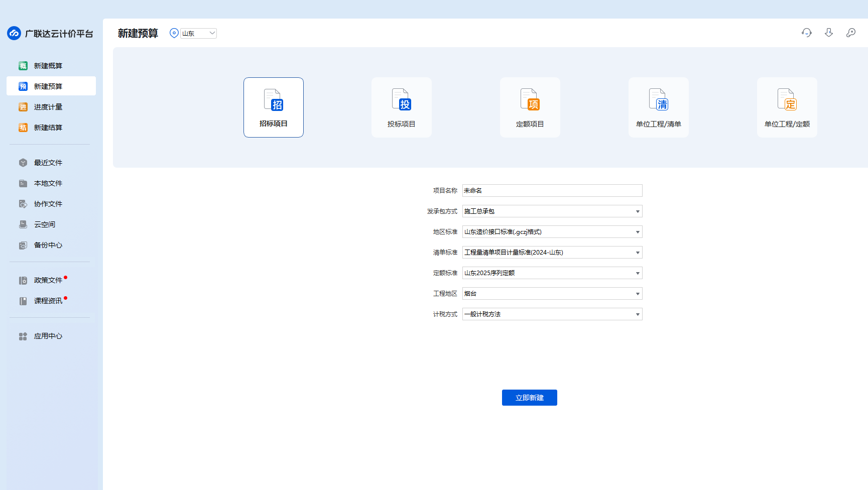This screenshot has width=868, height=490.
Task: Click the 协作文件 sidebar icon
Action: pos(23,204)
